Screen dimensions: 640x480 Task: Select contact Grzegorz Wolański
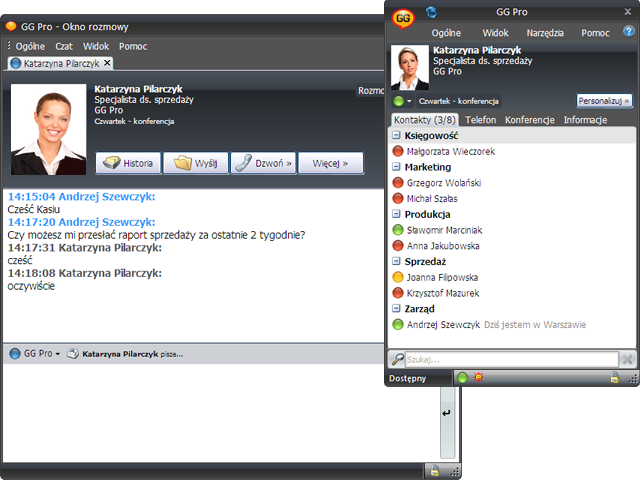click(444, 182)
